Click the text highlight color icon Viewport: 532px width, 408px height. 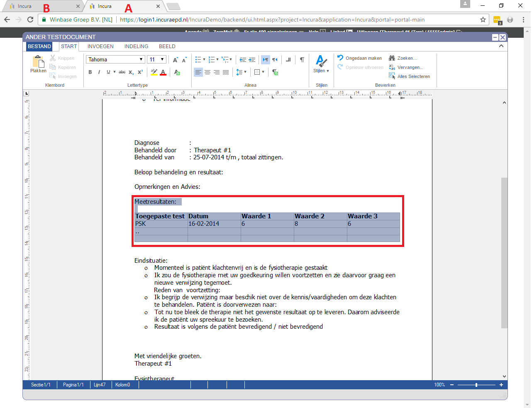pyautogui.click(x=154, y=72)
